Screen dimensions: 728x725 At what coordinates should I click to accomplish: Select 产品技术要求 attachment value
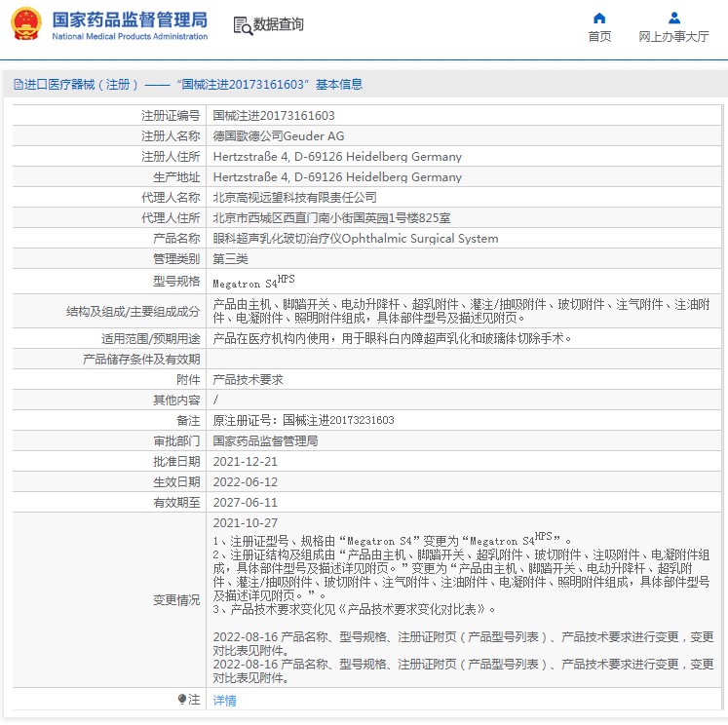(x=248, y=380)
